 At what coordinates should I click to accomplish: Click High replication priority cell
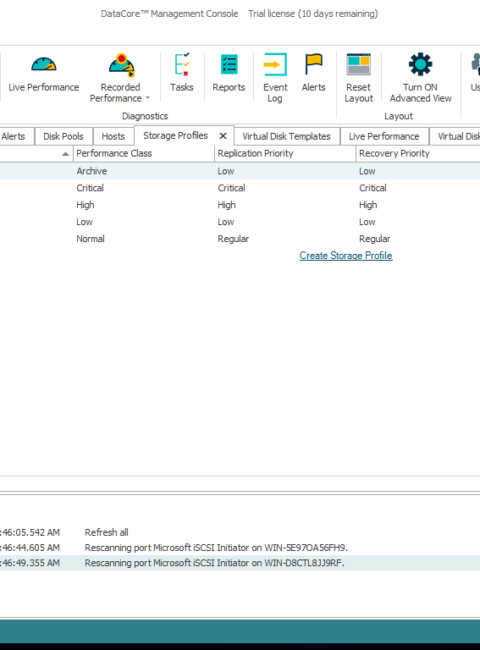(227, 205)
